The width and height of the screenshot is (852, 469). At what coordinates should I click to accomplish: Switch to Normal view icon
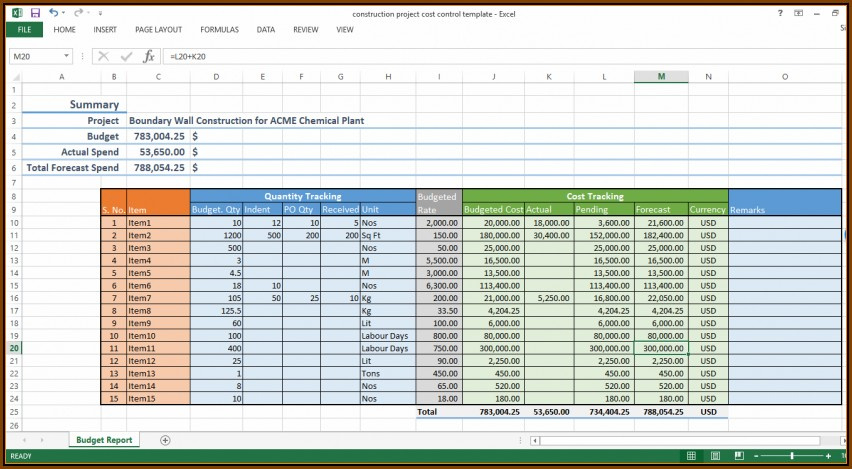coord(691,456)
